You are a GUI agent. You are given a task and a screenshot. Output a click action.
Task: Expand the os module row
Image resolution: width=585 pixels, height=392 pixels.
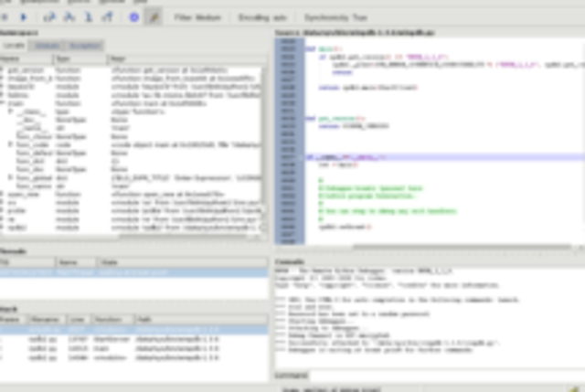pos(2,202)
